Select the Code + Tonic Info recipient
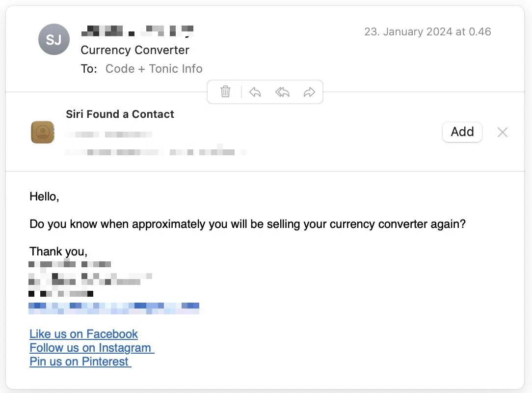Viewport: 532px width, 393px height. tap(154, 69)
